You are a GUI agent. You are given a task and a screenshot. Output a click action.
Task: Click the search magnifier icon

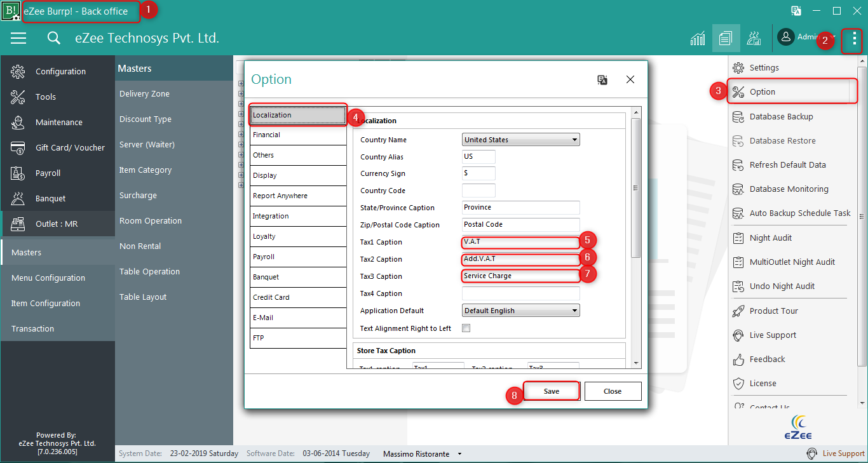tap(54, 38)
